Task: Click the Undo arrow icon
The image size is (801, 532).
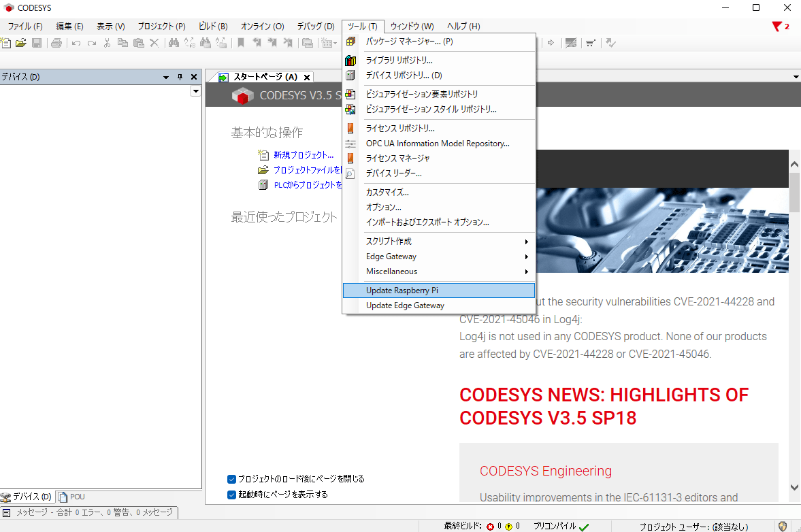Action: pyautogui.click(x=76, y=43)
